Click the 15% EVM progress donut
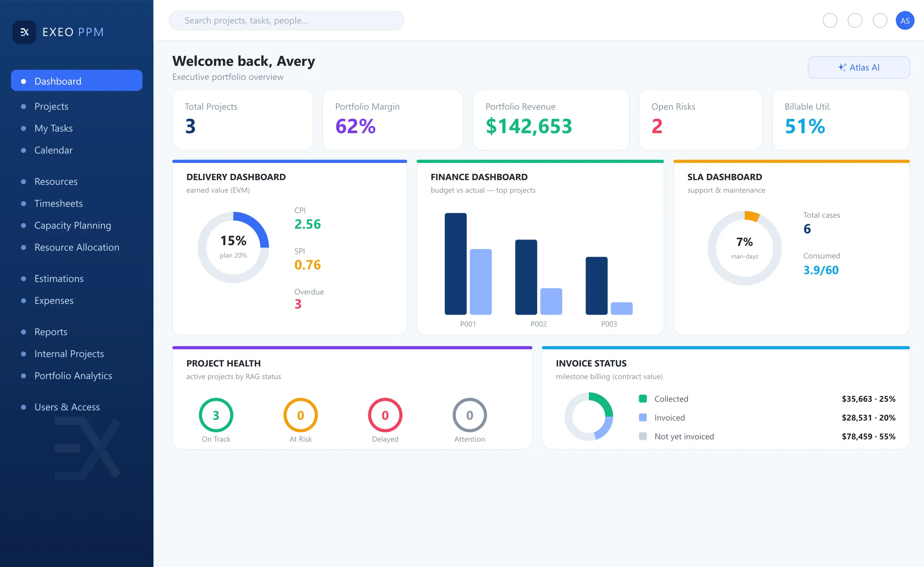The image size is (924, 567). click(234, 247)
